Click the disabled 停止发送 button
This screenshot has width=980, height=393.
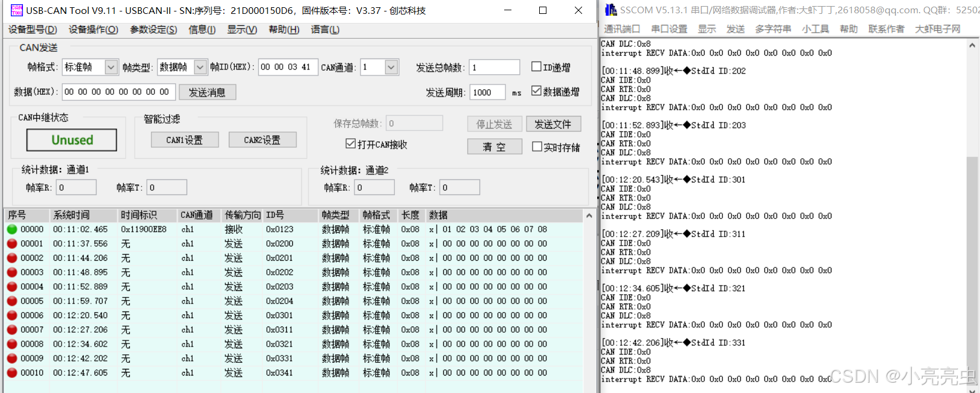point(495,124)
